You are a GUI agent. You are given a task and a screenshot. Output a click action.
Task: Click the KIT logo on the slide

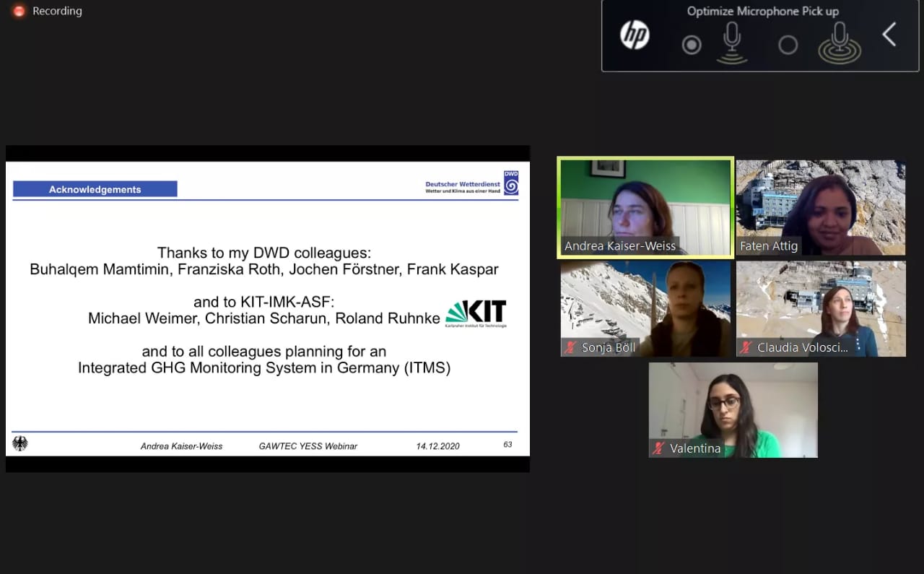tap(476, 314)
